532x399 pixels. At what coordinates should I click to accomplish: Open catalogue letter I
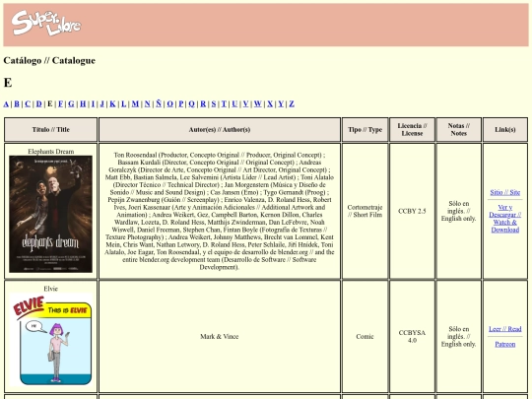[93, 103]
